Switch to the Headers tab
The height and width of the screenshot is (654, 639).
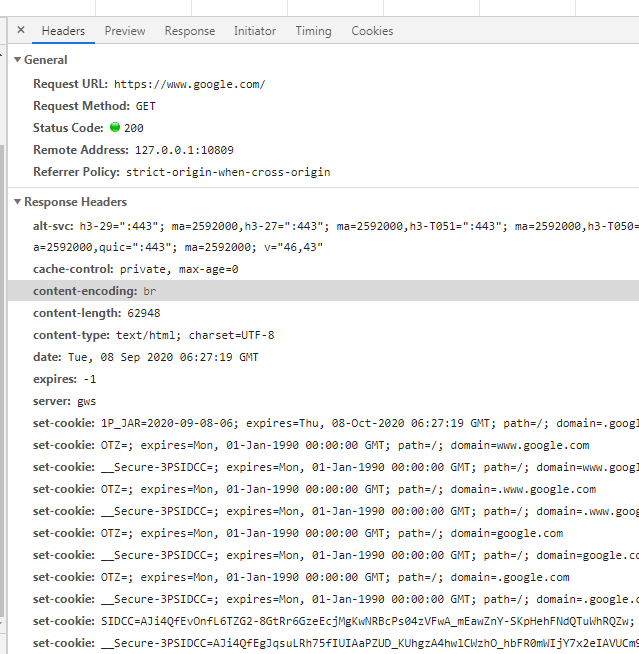pos(63,31)
